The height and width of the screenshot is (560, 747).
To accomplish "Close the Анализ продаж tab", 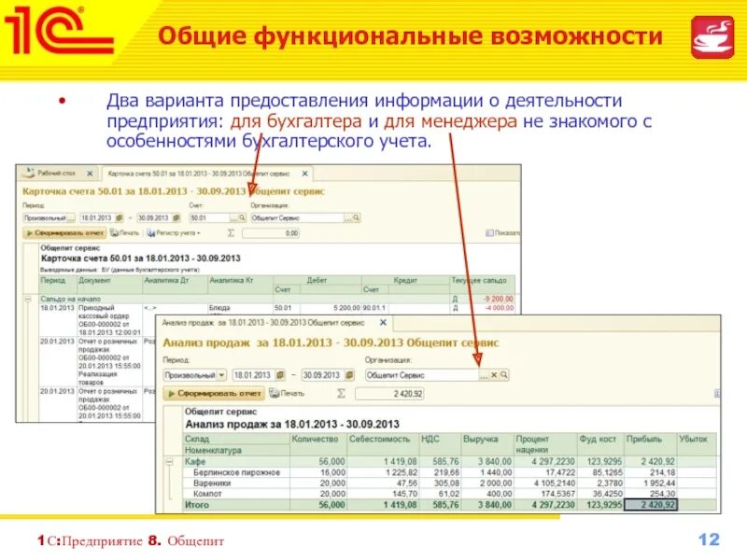I will coord(383,322).
